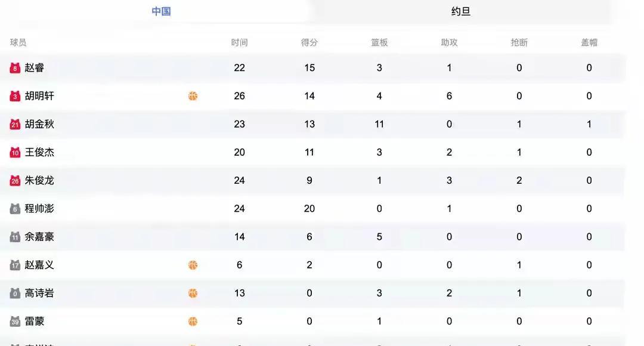The image size is (644, 346).
Task: Switch to the 中国 team tab
Action: [x=161, y=11]
